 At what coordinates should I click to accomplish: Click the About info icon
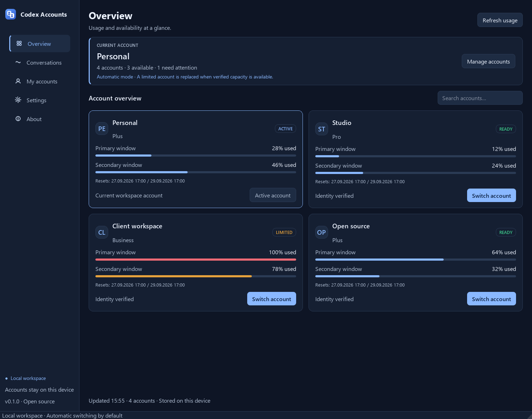(18, 119)
